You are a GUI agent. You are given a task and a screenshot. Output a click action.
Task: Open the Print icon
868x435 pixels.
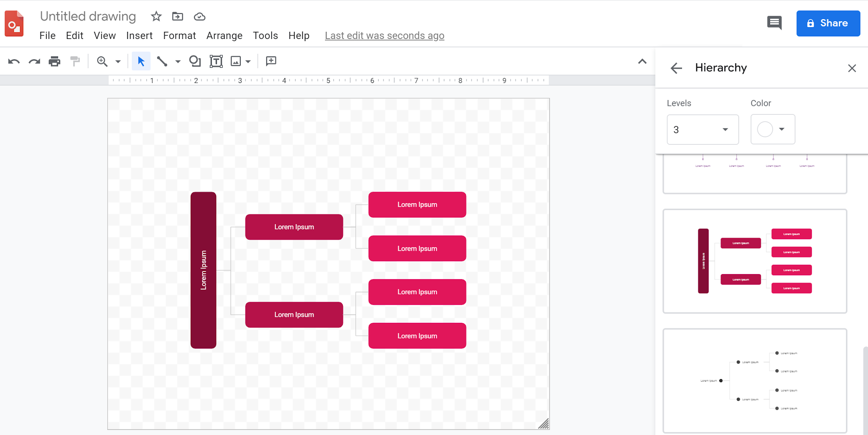[x=54, y=61]
